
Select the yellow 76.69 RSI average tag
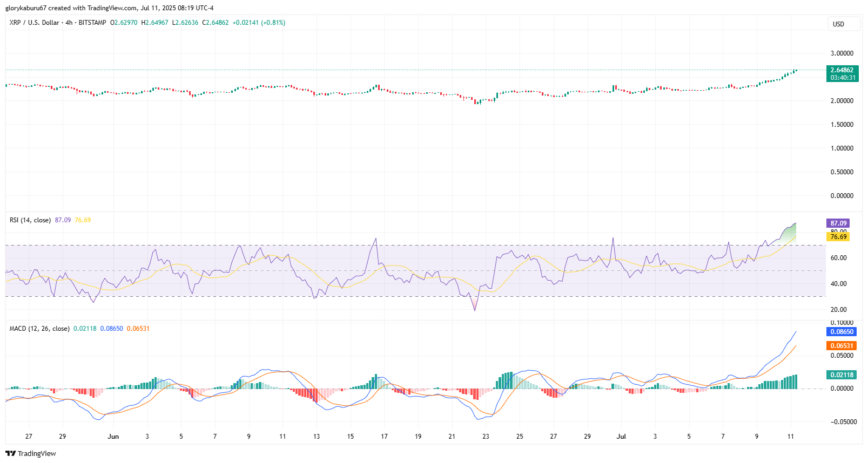coord(838,237)
